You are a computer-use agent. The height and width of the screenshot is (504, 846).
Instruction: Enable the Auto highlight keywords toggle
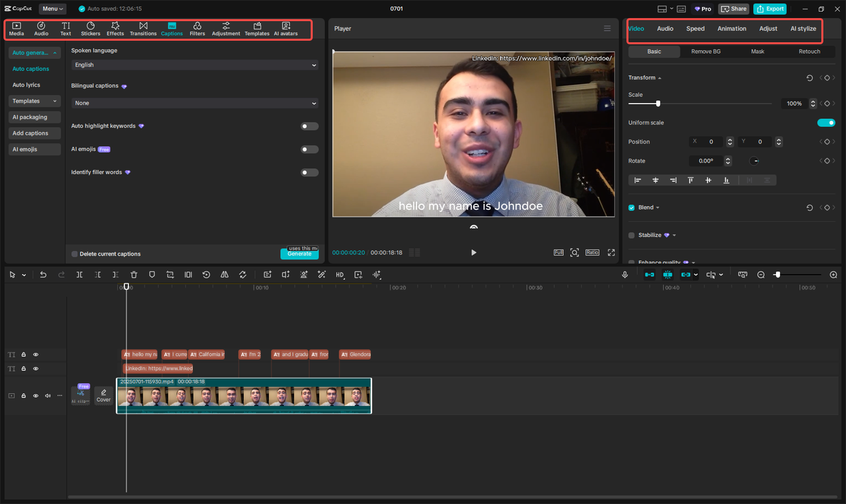309,126
